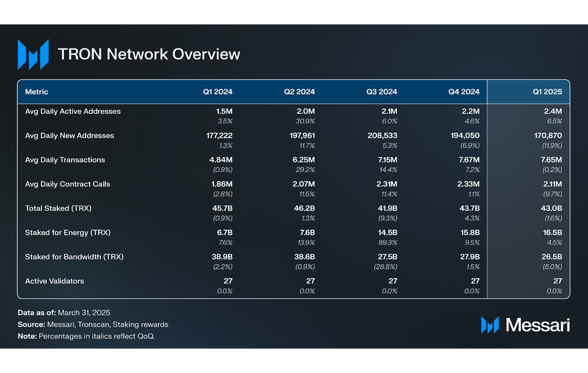
Task: Click the value '2.33M' contract calls
Action: (x=468, y=184)
